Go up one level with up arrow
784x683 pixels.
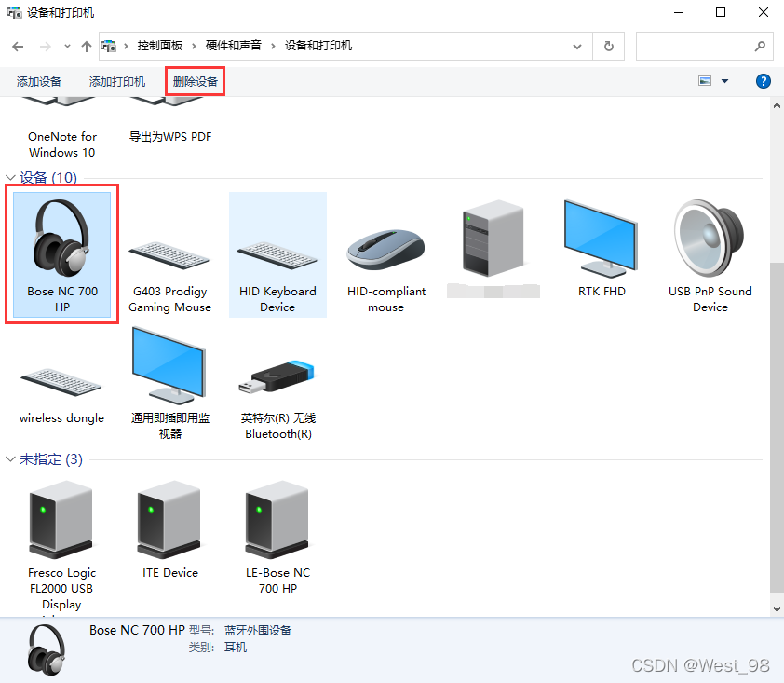(x=87, y=47)
